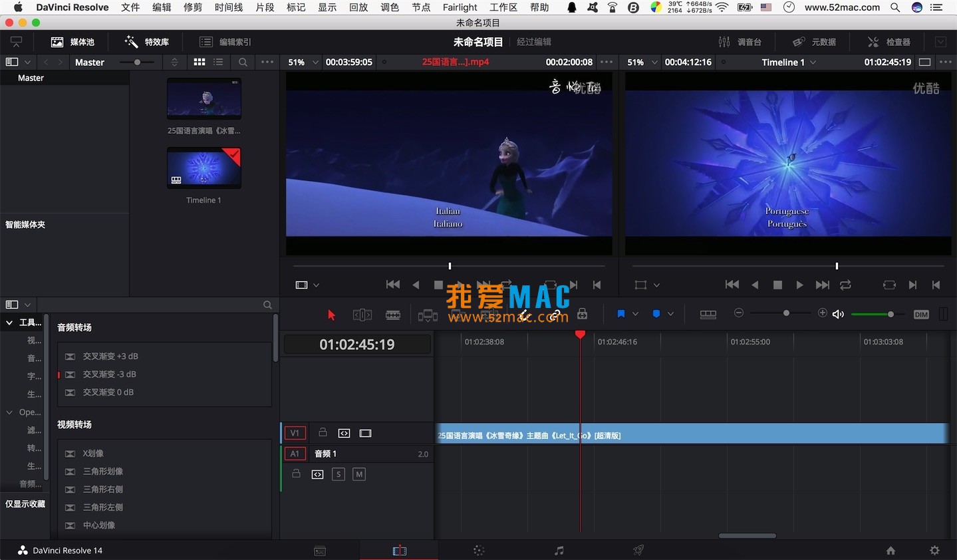Open the Mixer (调音台) panel
This screenshot has width=957, height=560.
[x=740, y=42]
